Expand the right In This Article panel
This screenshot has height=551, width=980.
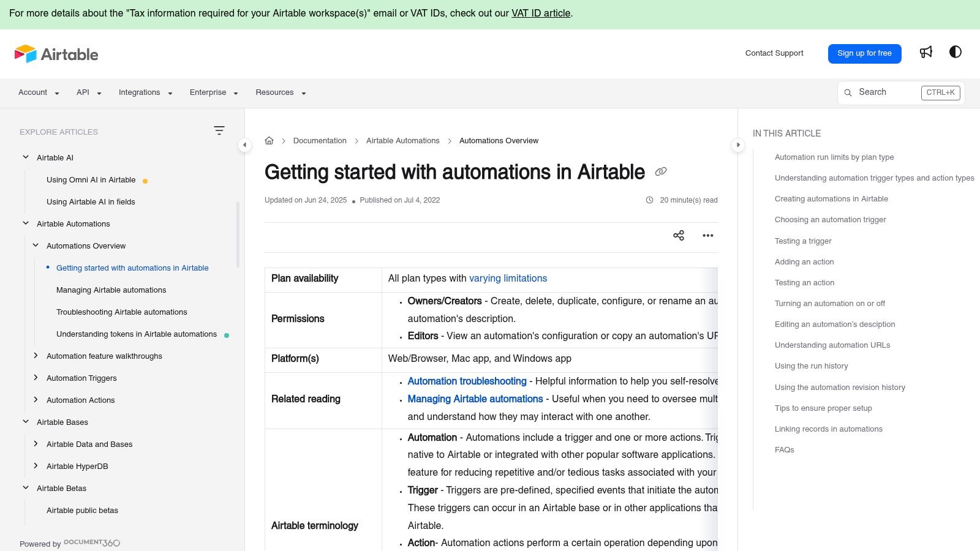click(x=738, y=145)
